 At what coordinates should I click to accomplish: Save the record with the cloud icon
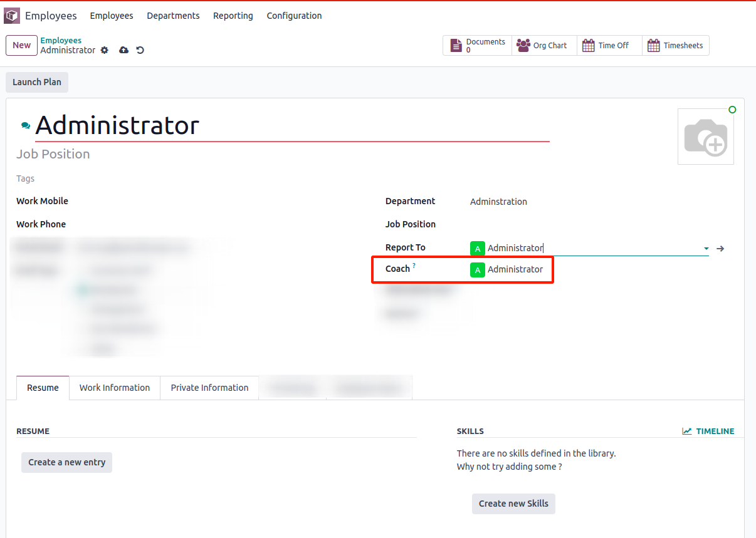pos(123,50)
